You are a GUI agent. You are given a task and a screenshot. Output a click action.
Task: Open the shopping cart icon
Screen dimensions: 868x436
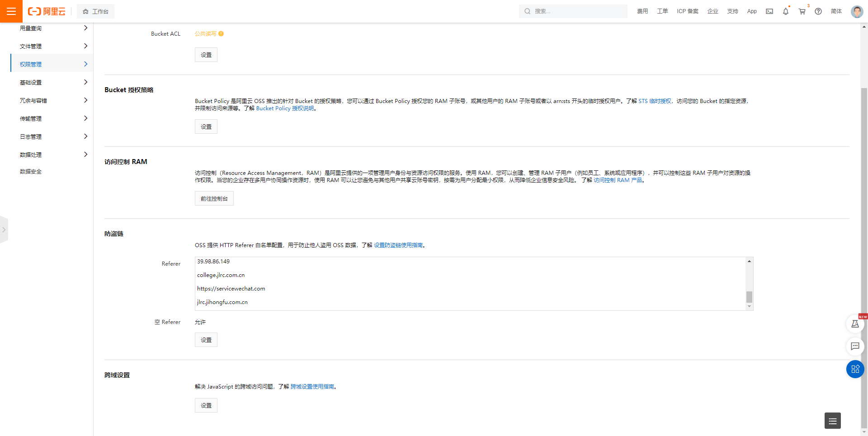(802, 11)
